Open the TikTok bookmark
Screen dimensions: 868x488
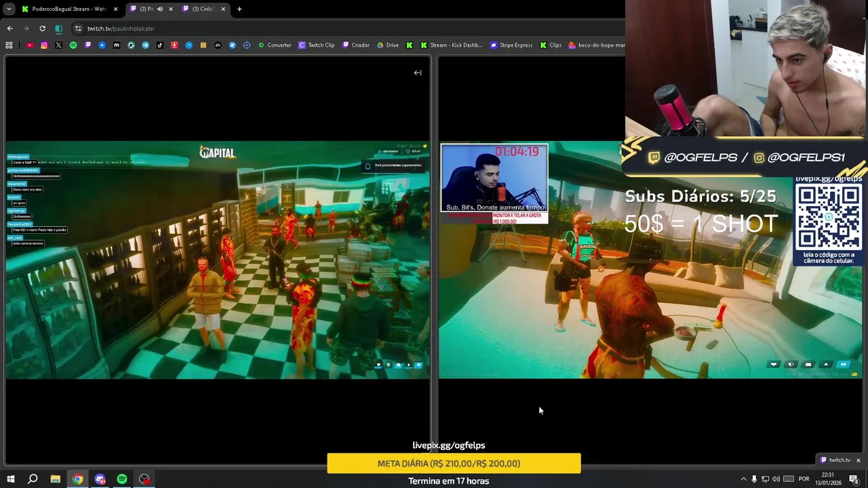(160, 45)
